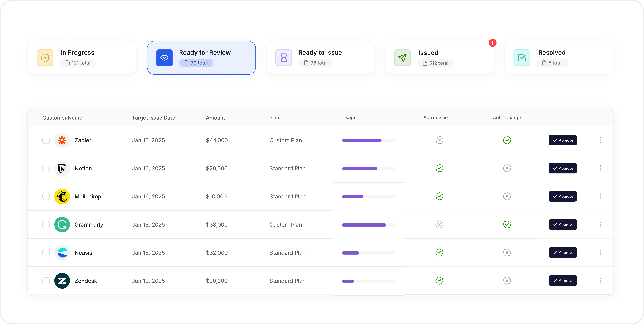This screenshot has width=644, height=324.
Task: Open the three-dot menu for Neasis
Action: pos(600,253)
